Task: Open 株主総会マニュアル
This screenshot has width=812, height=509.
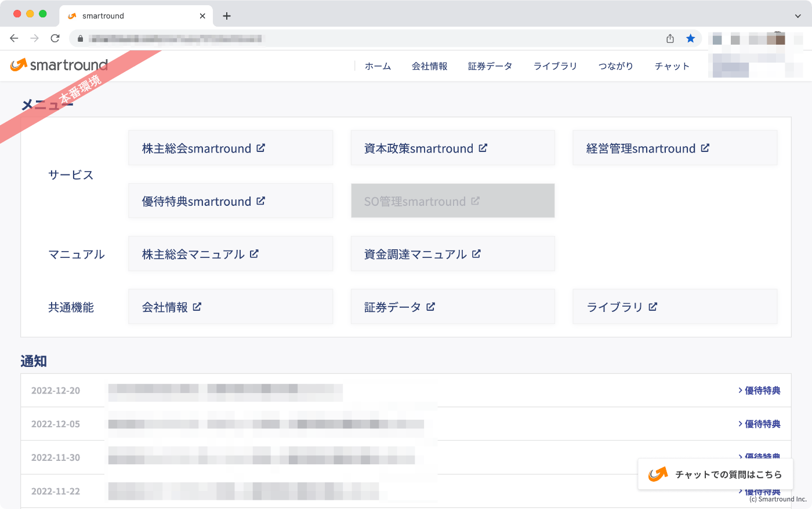Action: 231,253
